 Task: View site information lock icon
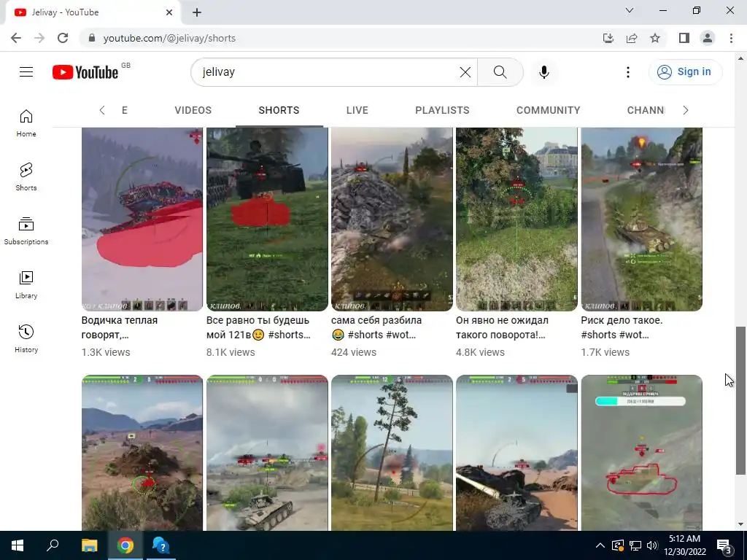tap(92, 38)
